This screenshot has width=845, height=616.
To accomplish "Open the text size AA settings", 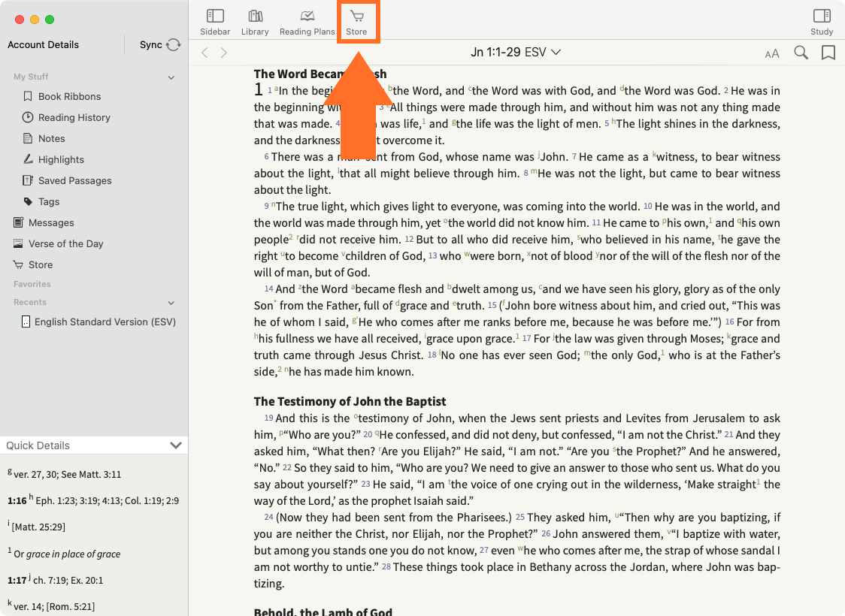I will [x=772, y=53].
